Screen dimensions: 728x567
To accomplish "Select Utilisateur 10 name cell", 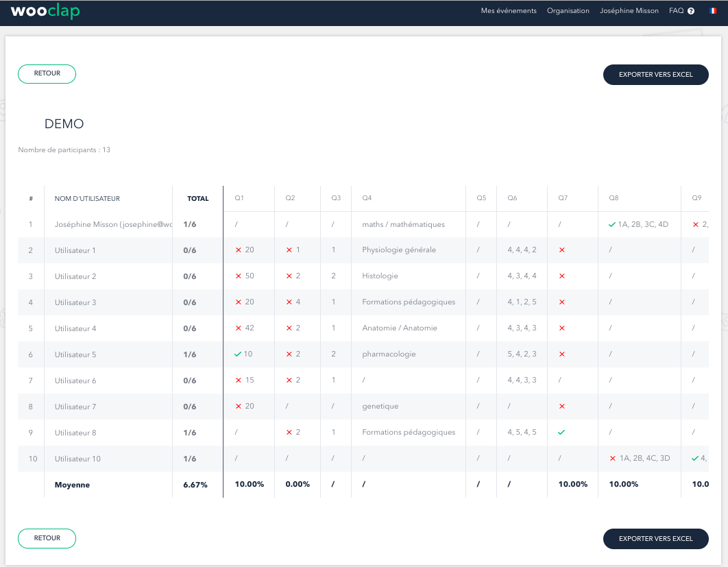I will tap(77, 459).
